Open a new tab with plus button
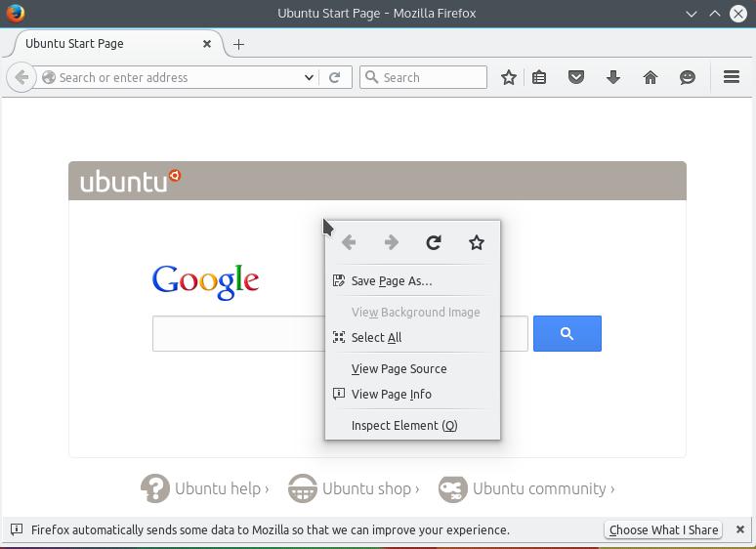Viewport: 756px width, 549px height. [238, 44]
